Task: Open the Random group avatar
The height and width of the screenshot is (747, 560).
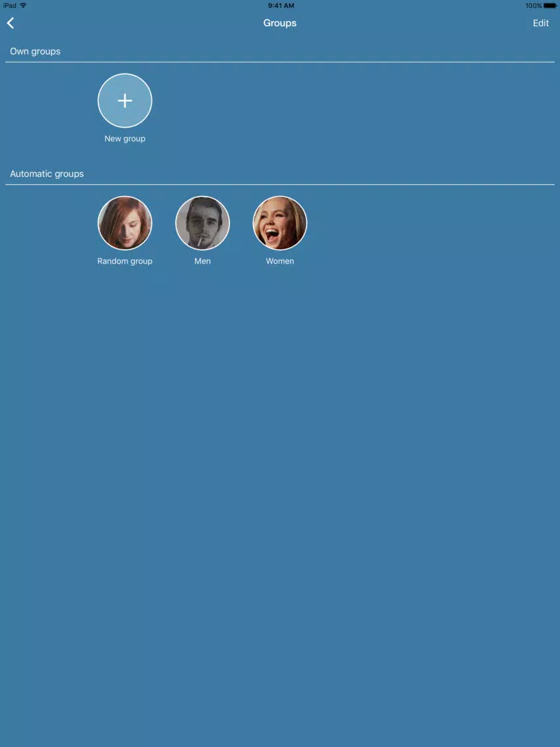Action: 125,223
